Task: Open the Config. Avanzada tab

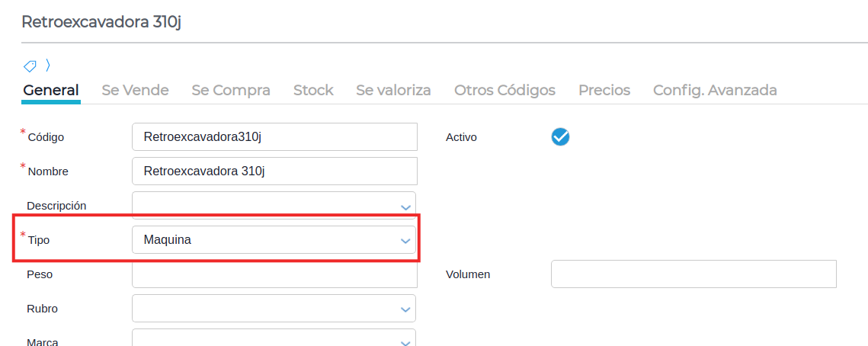Action: [x=715, y=90]
